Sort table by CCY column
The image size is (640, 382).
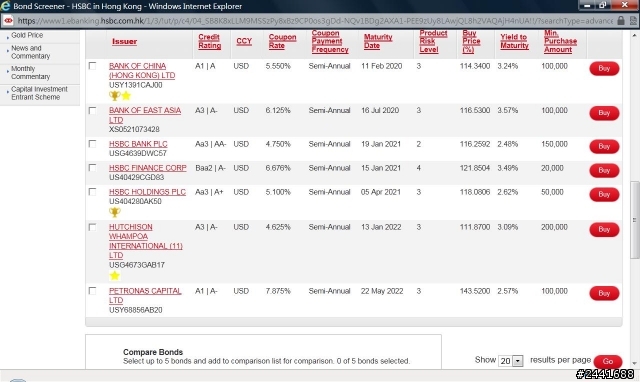click(244, 41)
